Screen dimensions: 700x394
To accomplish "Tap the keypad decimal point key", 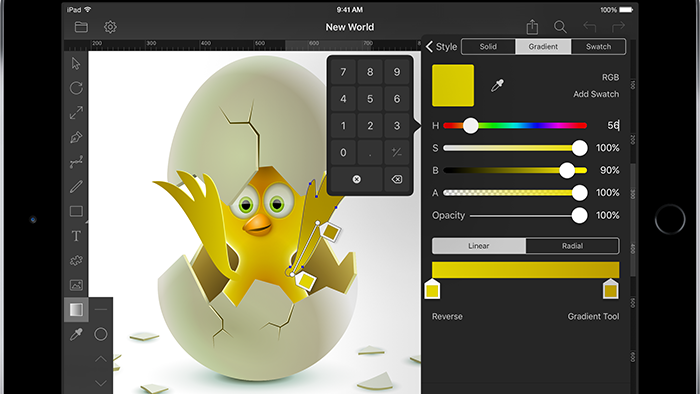I will pyautogui.click(x=370, y=153).
